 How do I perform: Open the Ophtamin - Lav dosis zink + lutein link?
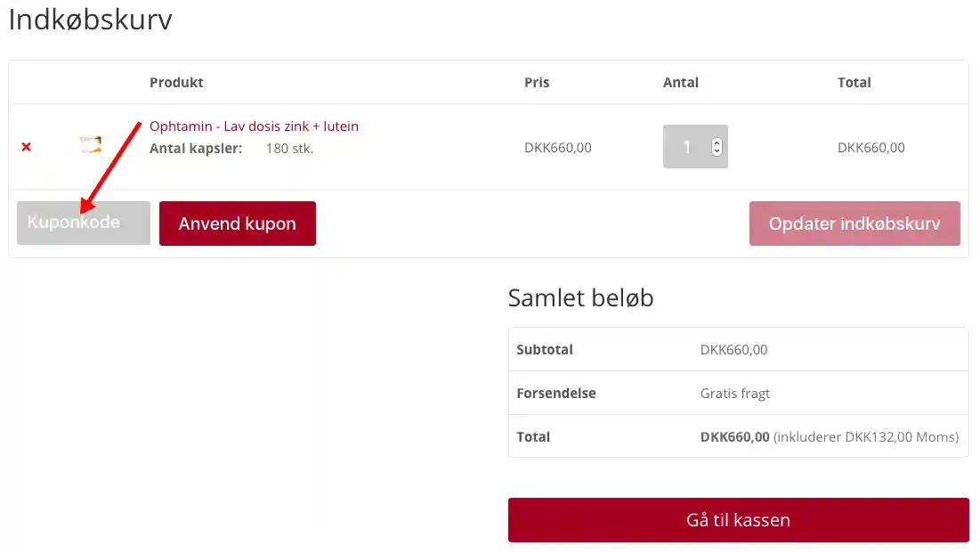tap(254, 126)
